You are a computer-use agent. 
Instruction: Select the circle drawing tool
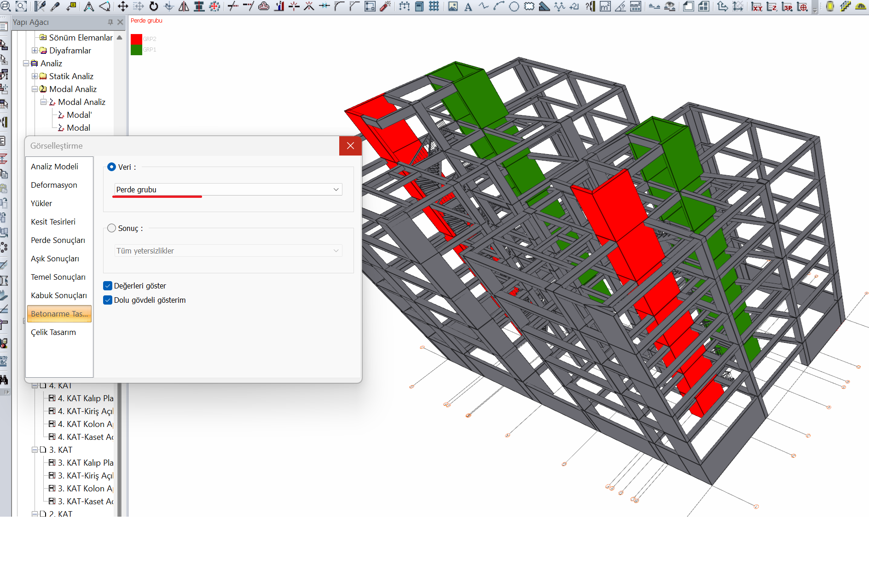[514, 6]
